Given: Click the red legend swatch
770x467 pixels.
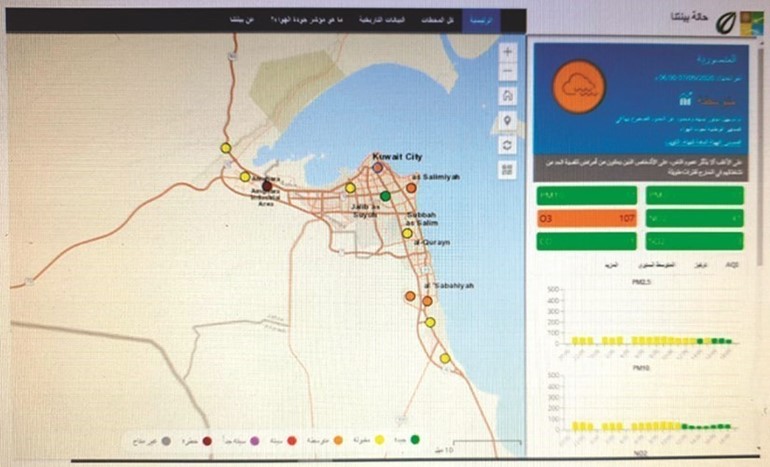Looking at the screenshot, I should click(292, 441).
